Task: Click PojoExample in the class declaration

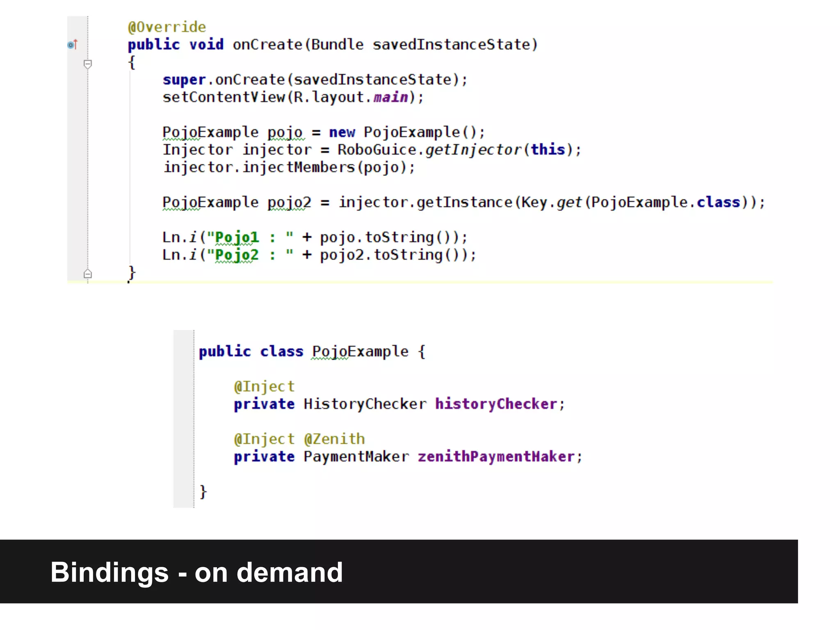Action: coord(360,352)
